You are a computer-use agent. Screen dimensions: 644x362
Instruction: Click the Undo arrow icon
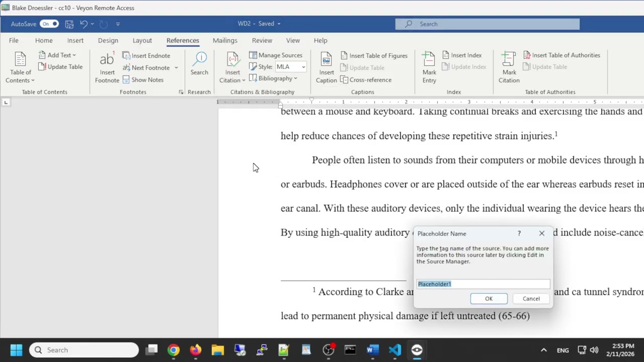[x=84, y=24]
